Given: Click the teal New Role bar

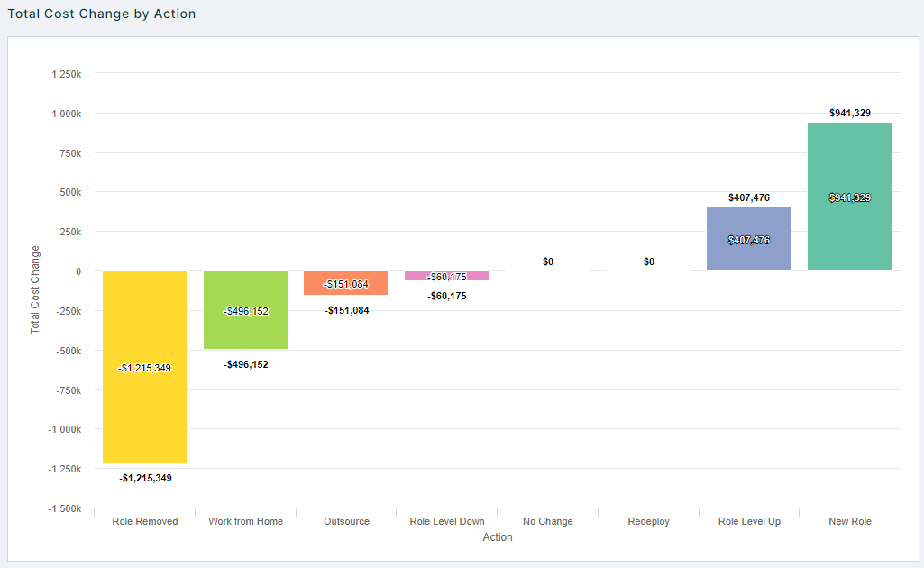Looking at the screenshot, I should coord(849,198).
